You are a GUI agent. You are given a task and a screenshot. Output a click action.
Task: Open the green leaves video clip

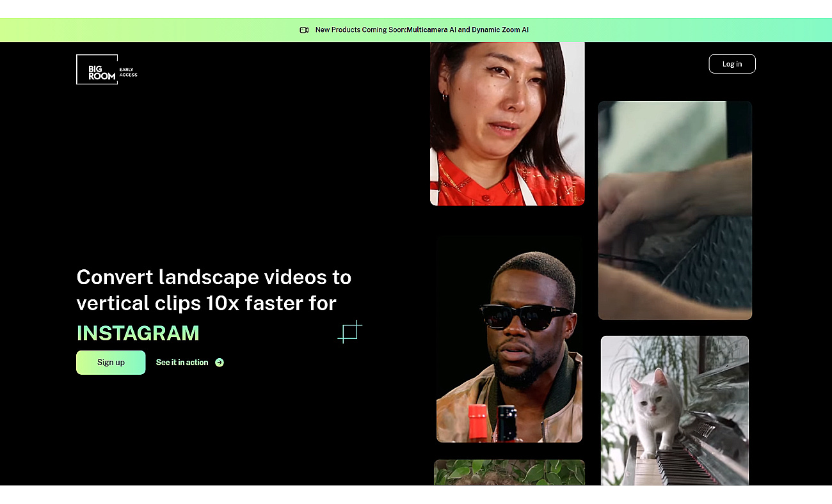pos(509,472)
